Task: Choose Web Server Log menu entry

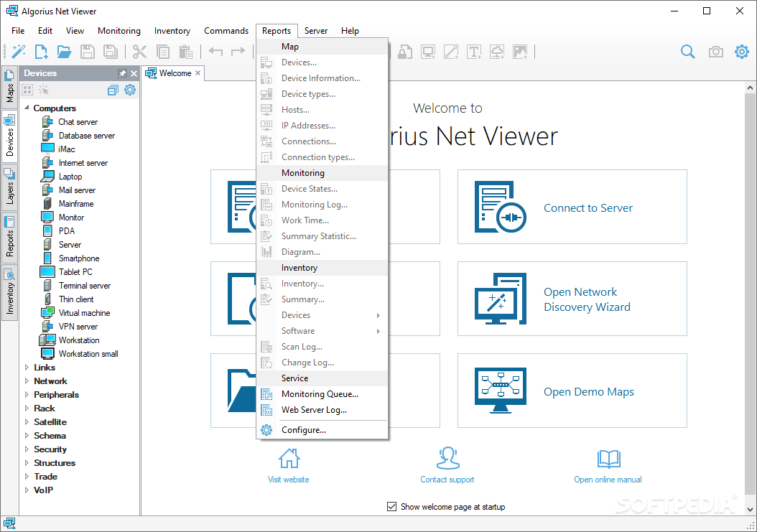Action: (322, 410)
